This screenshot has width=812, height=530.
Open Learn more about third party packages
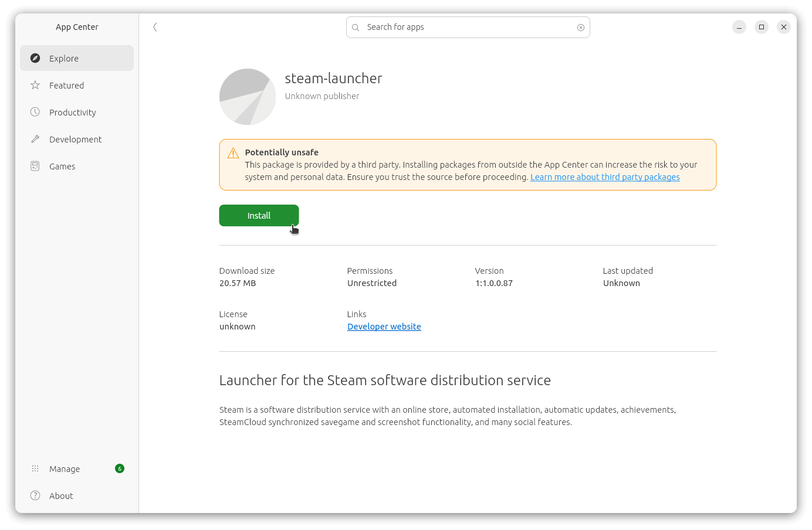605,177
